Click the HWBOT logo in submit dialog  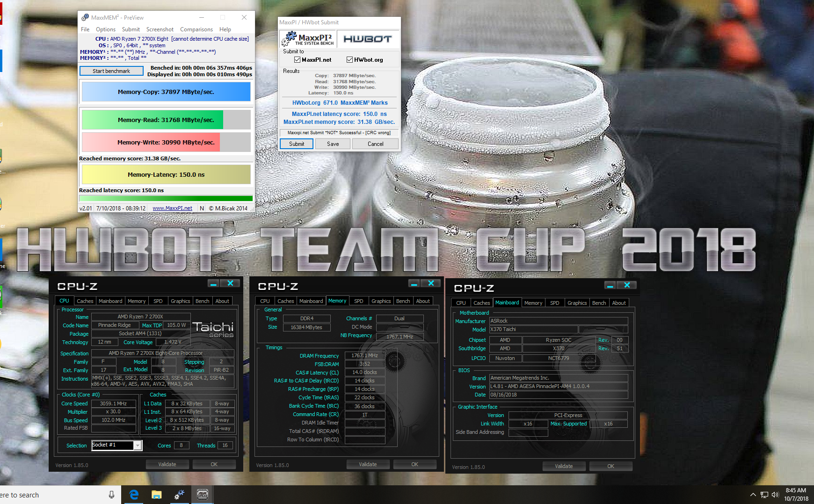[368, 39]
